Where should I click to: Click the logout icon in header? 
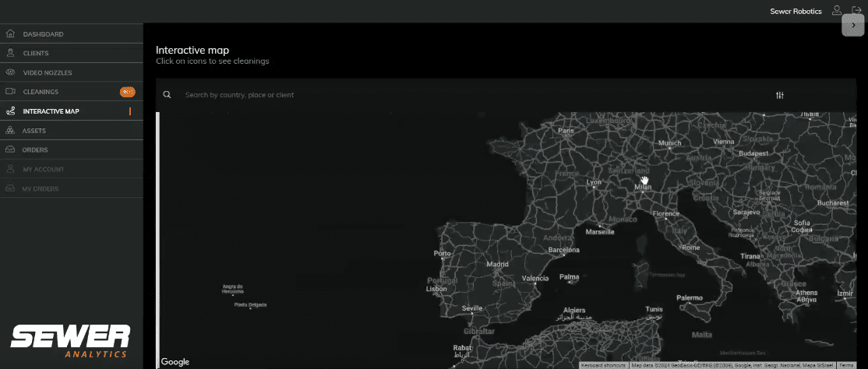tap(857, 11)
